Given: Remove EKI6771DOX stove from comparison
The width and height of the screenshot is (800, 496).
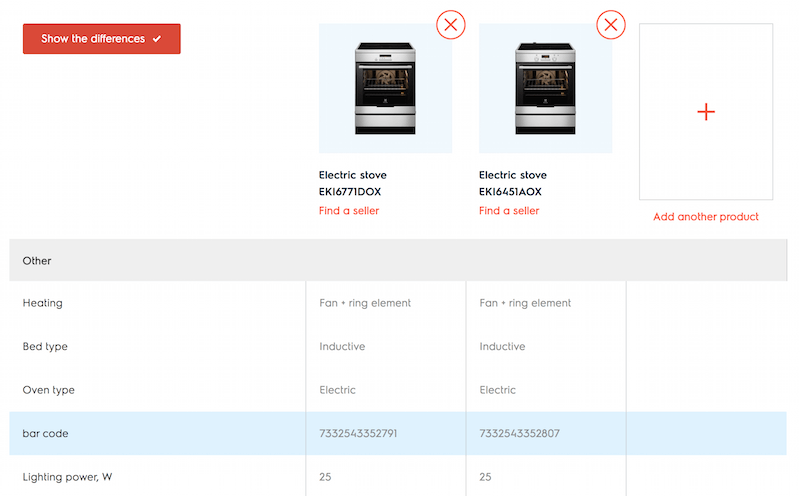Looking at the screenshot, I should pyautogui.click(x=451, y=24).
